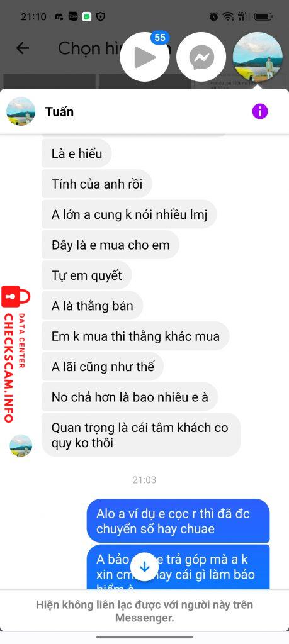289x644 pixels.
Task: Go back with the left arrow icon
Action: pyautogui.click(x=22, y=48)
